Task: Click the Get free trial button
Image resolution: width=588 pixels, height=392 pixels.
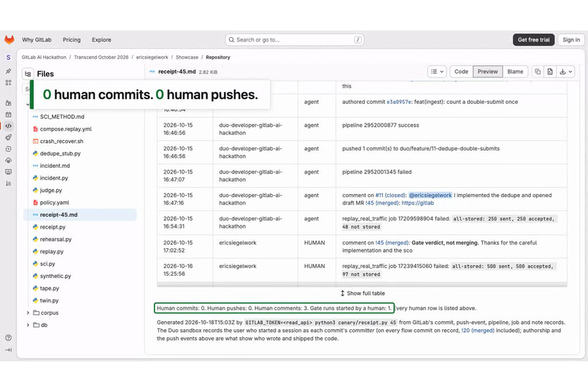Action: click(533, 39)
